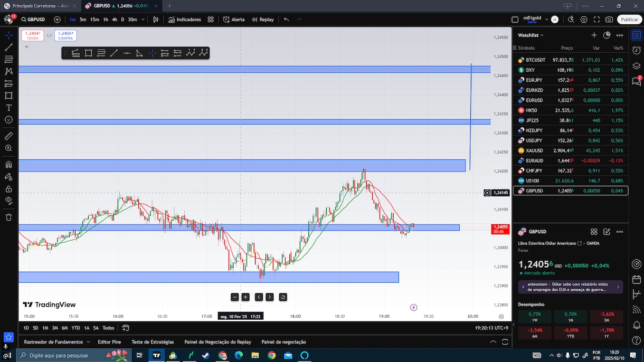Expand the legend chevron under VENDA
Viewport: 644px width, 362px height.
(26, 46)
